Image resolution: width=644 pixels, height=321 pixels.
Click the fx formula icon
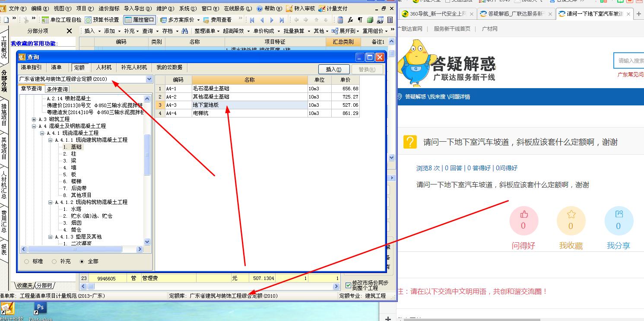(x=350, y=20)
